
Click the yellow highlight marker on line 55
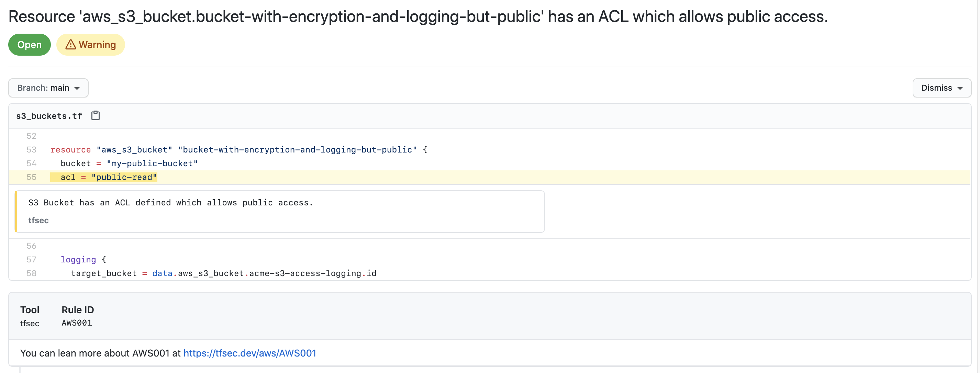tap(104, 177)
